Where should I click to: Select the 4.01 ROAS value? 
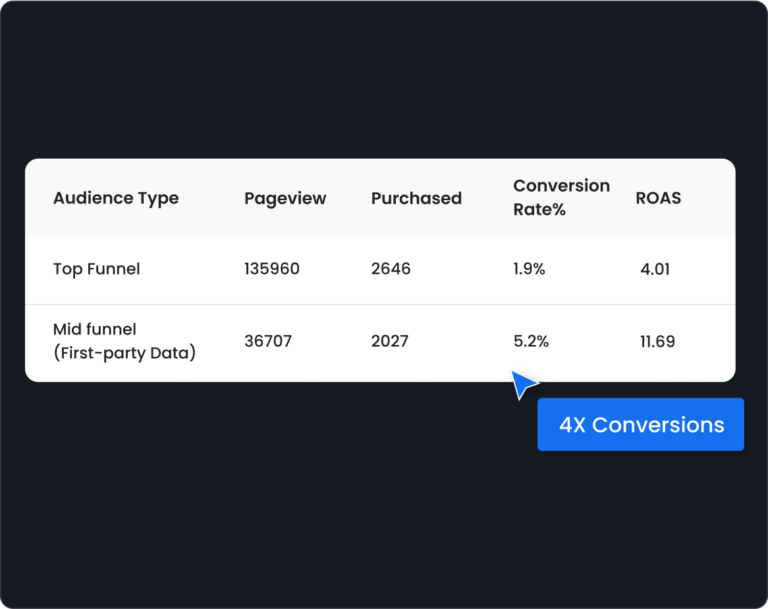[x=655, y=269]
